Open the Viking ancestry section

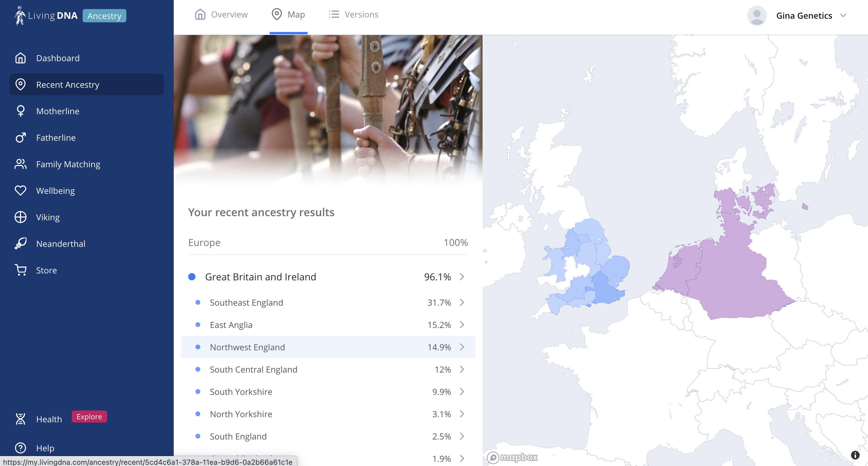pos(48,217)
